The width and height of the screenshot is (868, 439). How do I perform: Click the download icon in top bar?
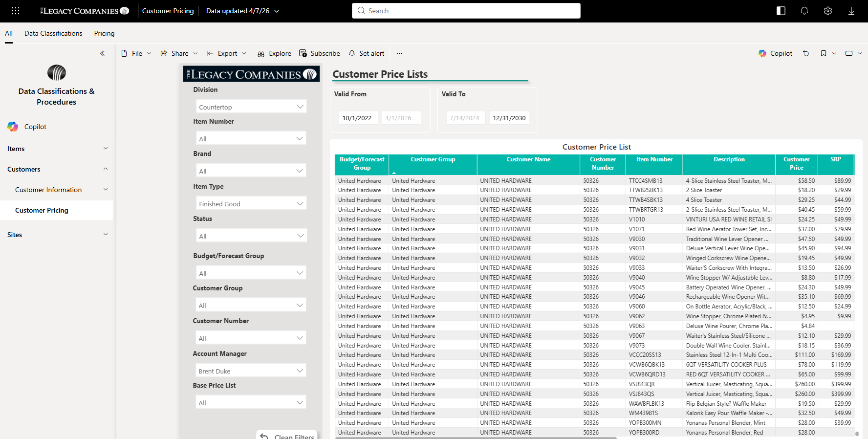851,11
